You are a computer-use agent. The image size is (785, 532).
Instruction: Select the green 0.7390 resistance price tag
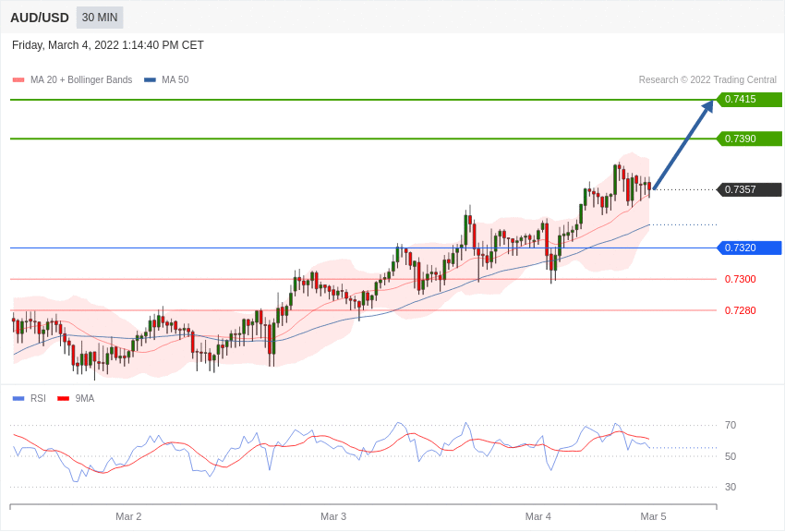point(749,139)
